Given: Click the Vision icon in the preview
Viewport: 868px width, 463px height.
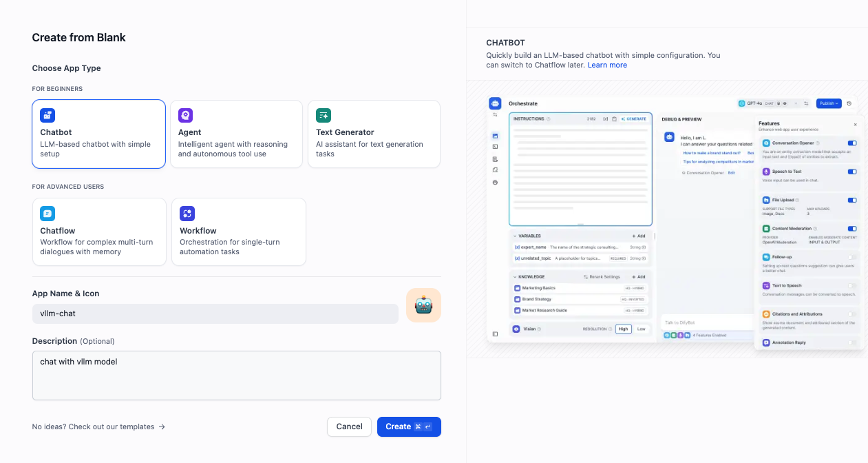Looking at the screenshot, I should (516, 329).
